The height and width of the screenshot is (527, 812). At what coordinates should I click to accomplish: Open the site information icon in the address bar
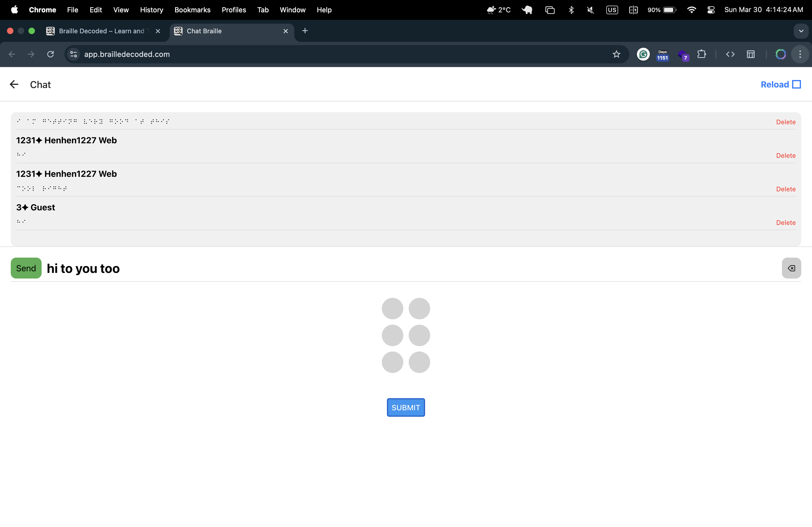(73, 54)
